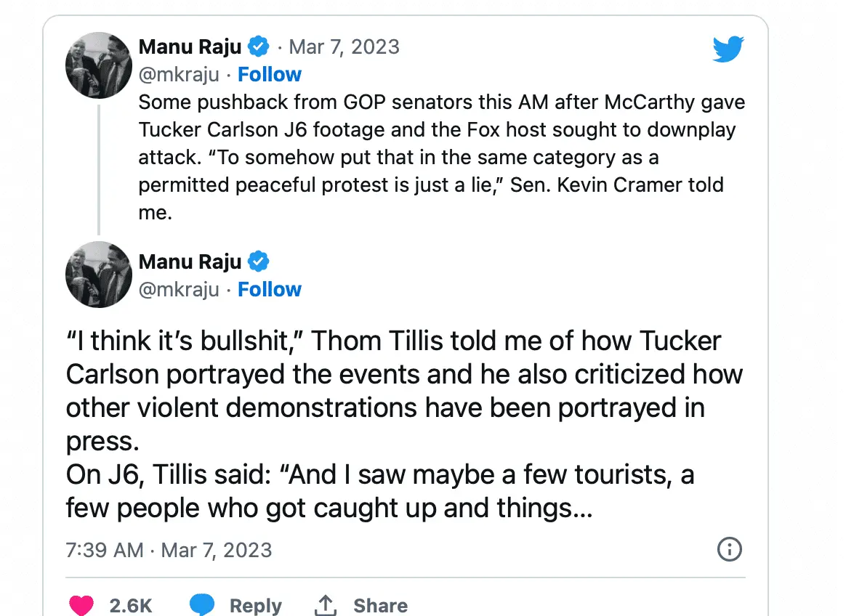This screenshot has width=846, height=616.
Task: Open the profile avatar on the second tweet
Action: point(98,274)
